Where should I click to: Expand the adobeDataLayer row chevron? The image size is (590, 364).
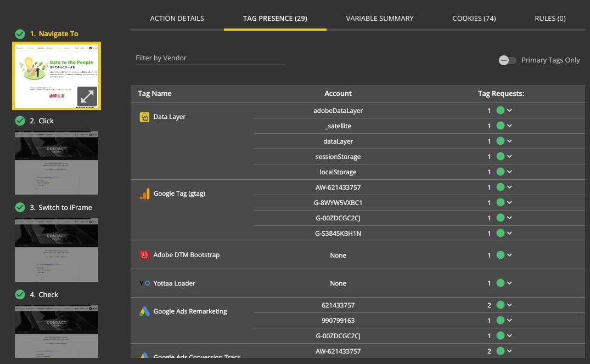coord(509,110)
